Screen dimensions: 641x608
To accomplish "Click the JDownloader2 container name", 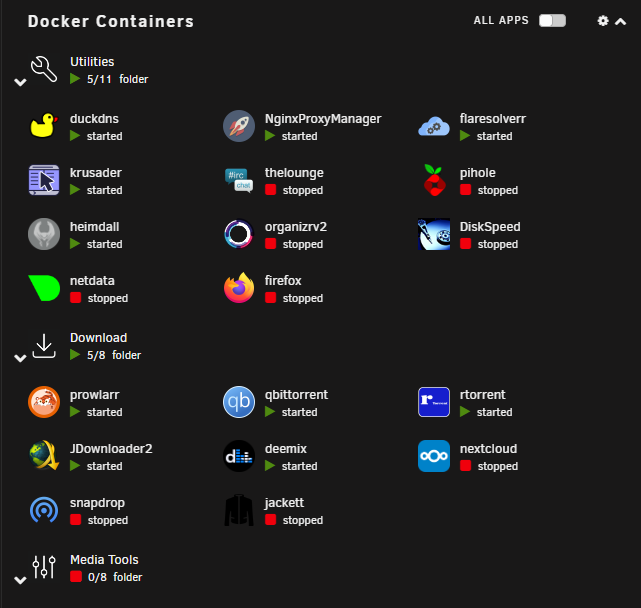I will pos(111,449).
